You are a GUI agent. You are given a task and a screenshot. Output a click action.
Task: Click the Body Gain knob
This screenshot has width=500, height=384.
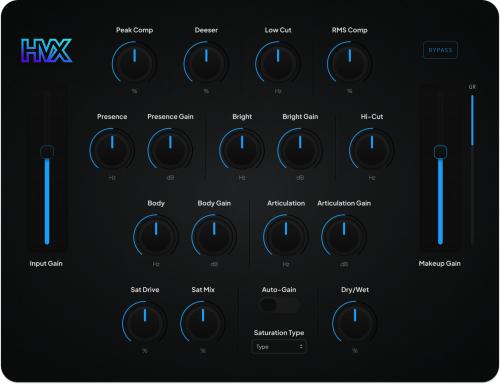point(214,236)
